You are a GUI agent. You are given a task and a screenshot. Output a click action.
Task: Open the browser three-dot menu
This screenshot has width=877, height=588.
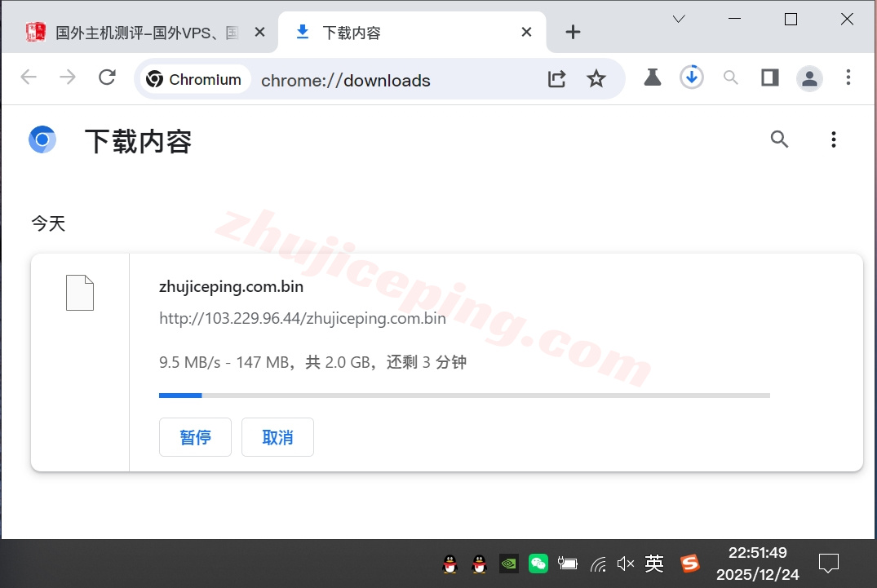coord(848,77)
